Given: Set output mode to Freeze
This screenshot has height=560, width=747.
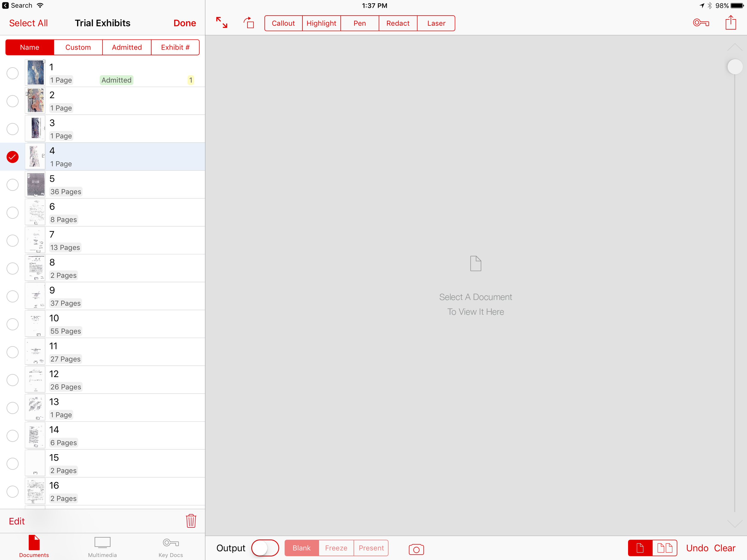Looking at the screenshot, I should pyautogui.click(x=336, y=547).
